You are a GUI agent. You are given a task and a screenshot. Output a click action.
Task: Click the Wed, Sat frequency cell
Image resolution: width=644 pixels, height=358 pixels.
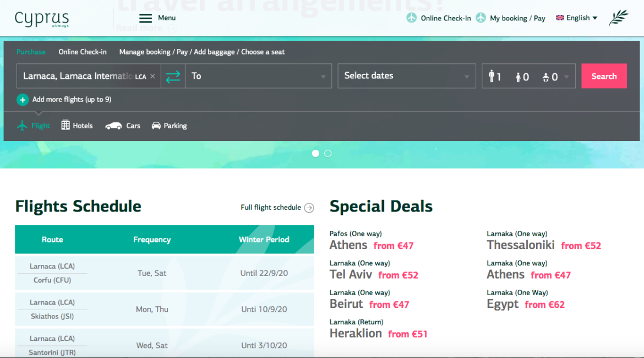(x=152, y=345)
